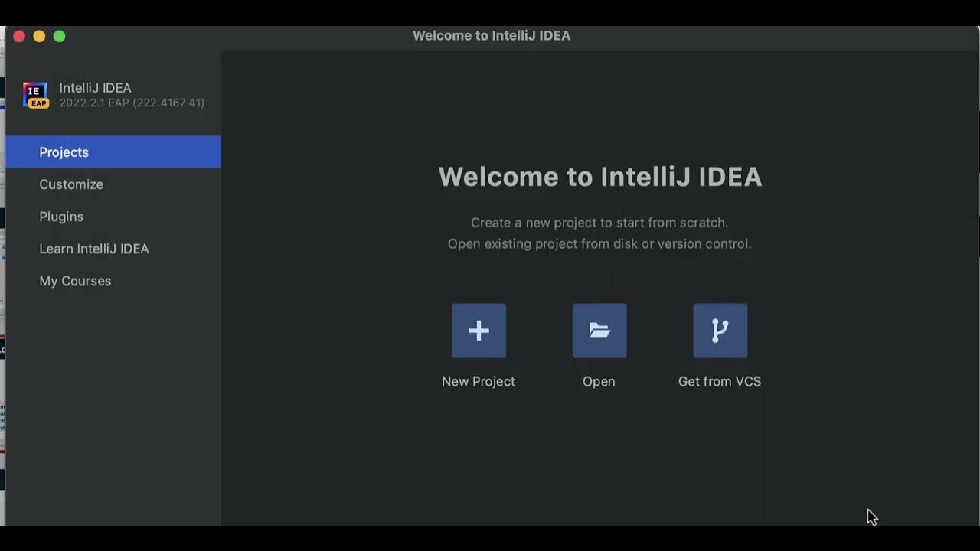Maximize the window with green button

59,36
